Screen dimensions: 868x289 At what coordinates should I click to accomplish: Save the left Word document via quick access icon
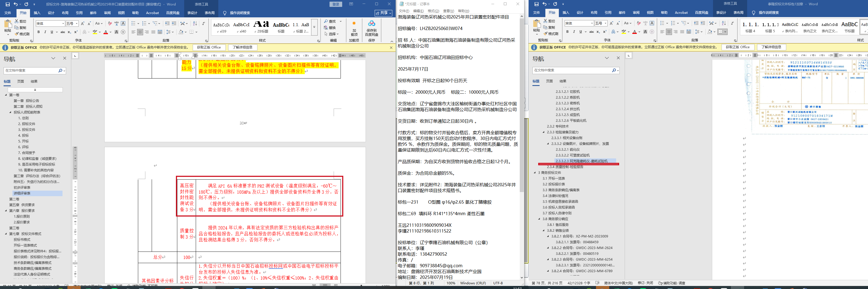[7, 4]
